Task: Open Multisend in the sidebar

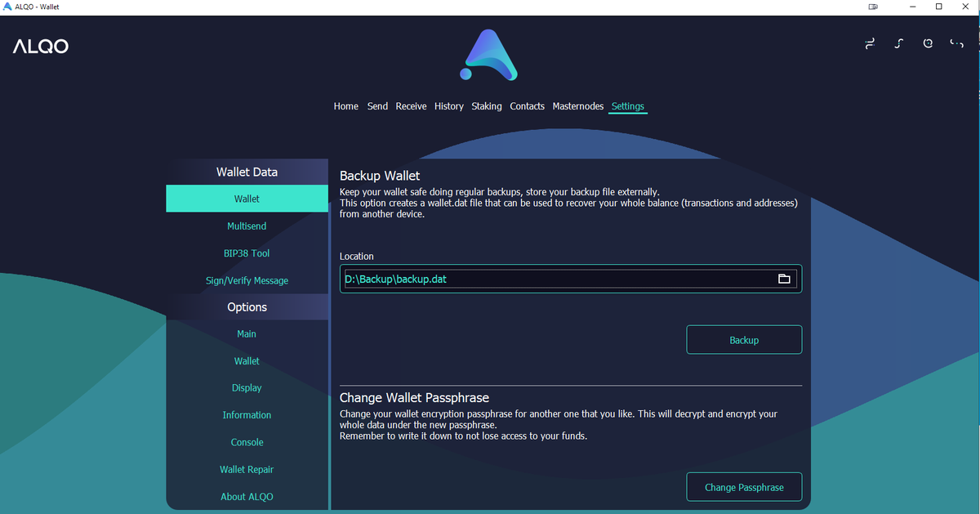Action: [x=247, y=226]
